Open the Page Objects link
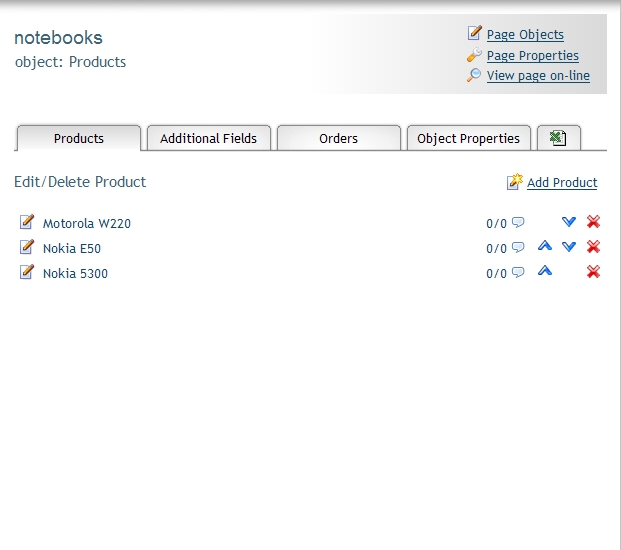Viewport: 621px width, 550px height. (x=525, y=34)
